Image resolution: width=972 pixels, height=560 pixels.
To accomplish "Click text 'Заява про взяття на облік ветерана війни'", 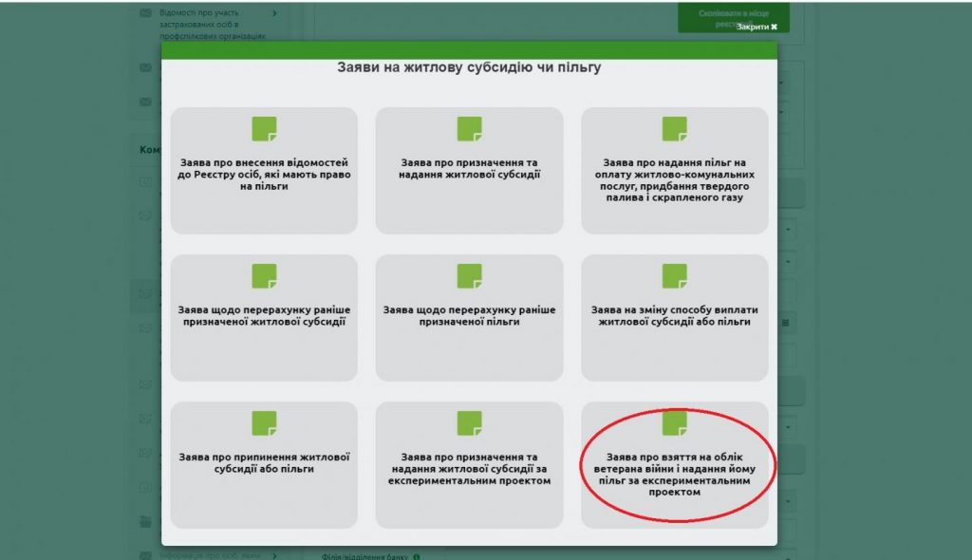I will 674,474.
